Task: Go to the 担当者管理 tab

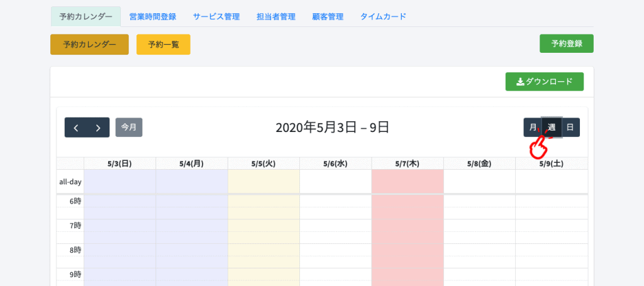Action: 276,17
